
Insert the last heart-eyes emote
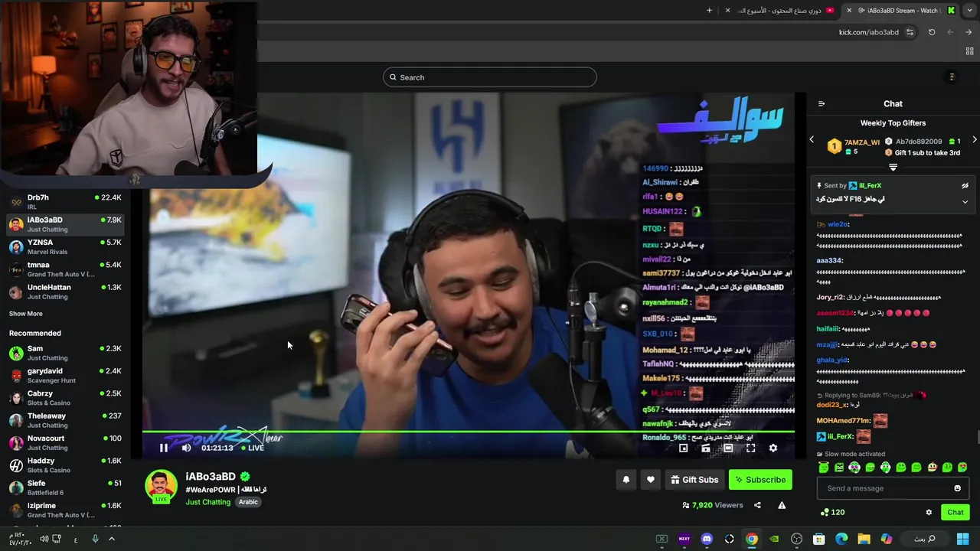point(962,467)
